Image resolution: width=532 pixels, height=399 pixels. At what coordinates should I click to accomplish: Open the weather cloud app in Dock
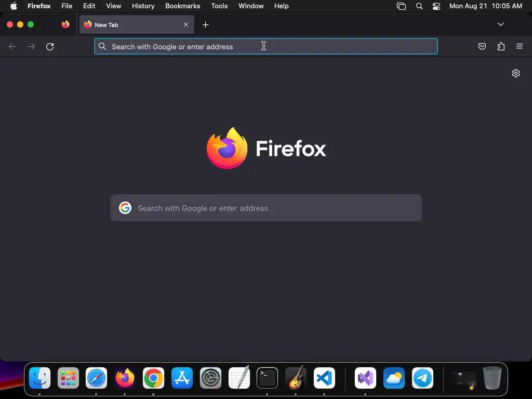point(394,378)
